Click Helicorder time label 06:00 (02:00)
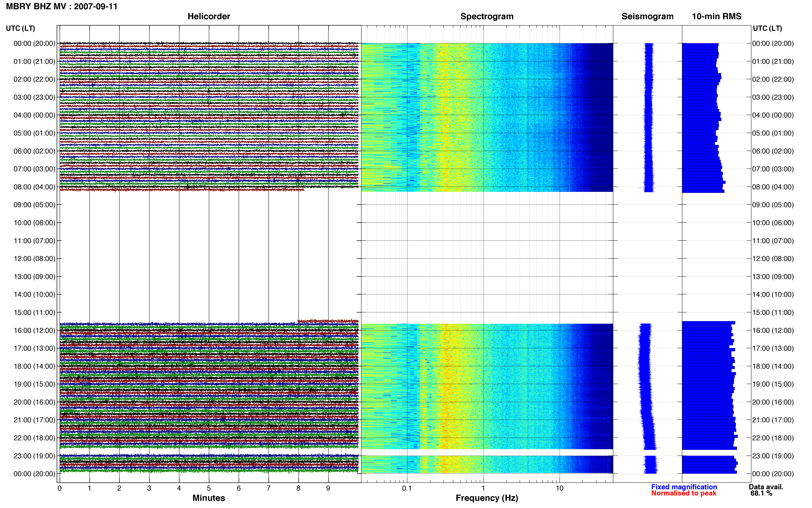 click(34, 151)
